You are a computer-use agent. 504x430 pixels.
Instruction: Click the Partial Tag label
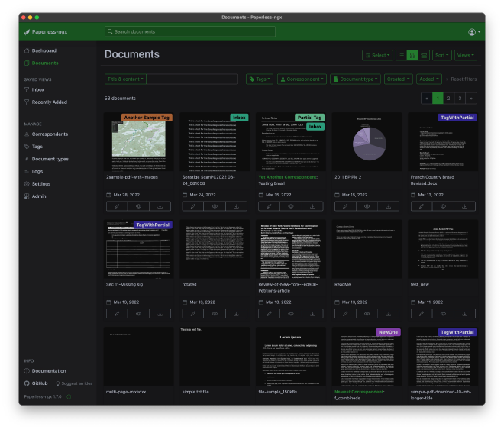click(309, 118)
